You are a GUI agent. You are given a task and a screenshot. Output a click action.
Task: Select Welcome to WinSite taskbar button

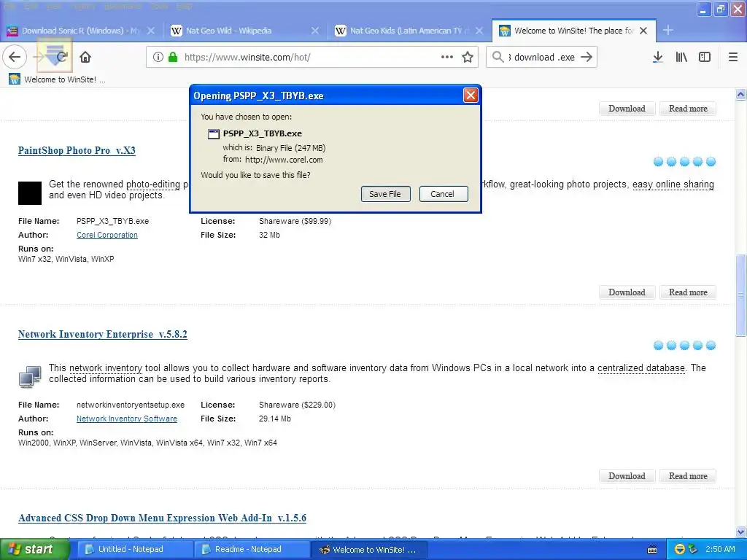(368, 550)
